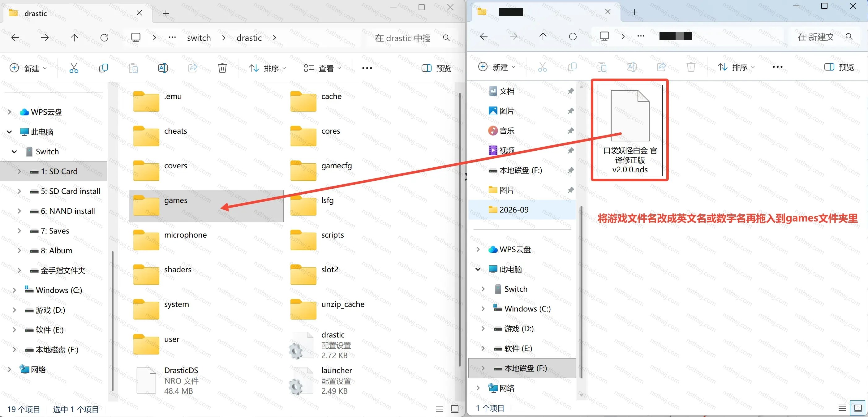Click Share icon in drastic window toolbar
868x417 pixels.
point(192,68)
